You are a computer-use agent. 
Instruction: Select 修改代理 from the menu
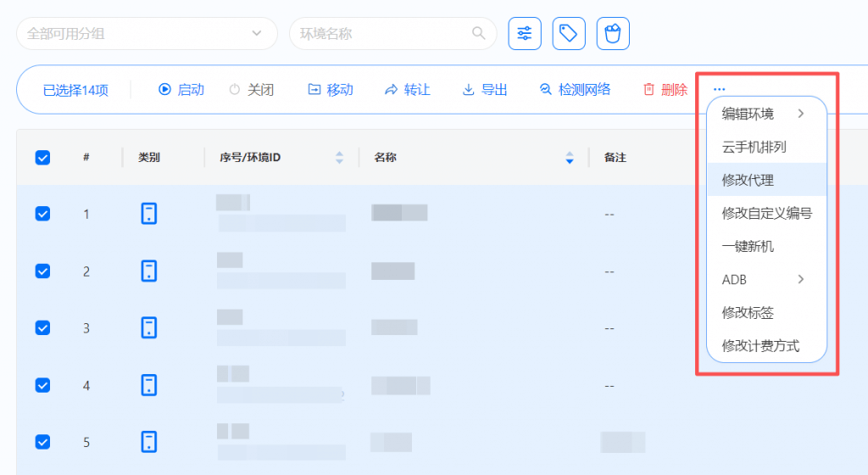[748, 180]
